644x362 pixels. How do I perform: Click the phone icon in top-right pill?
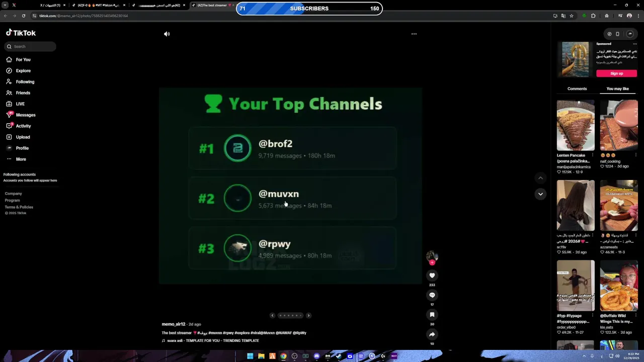click(617, 34)
